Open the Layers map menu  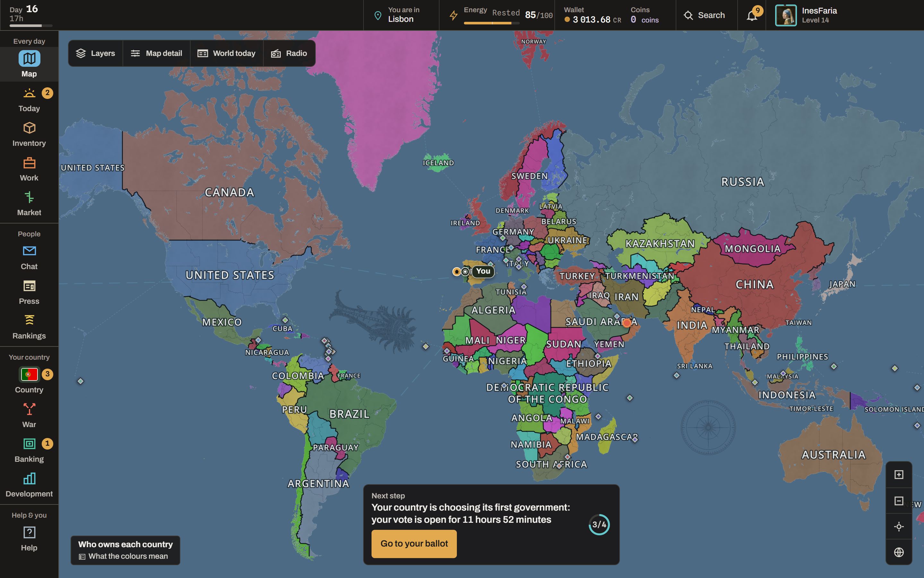coord(96,53)
